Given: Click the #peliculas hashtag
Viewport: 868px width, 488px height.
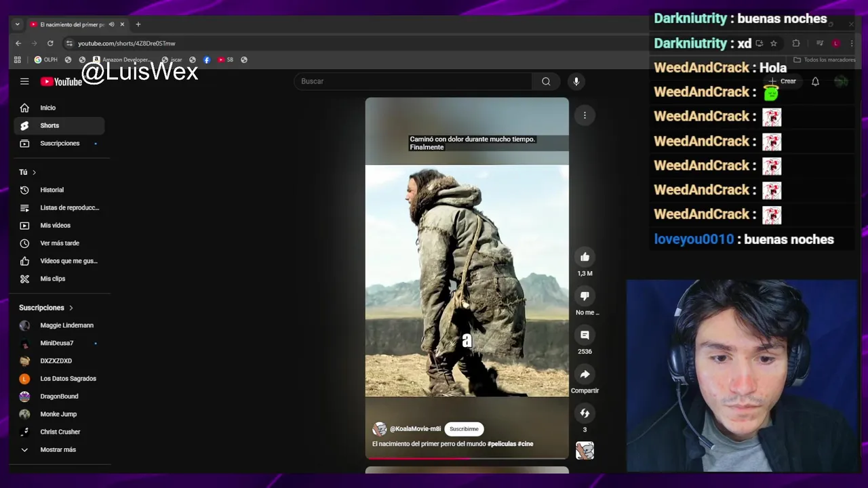Looking at the screenshot, I should [x=502, y=444].
